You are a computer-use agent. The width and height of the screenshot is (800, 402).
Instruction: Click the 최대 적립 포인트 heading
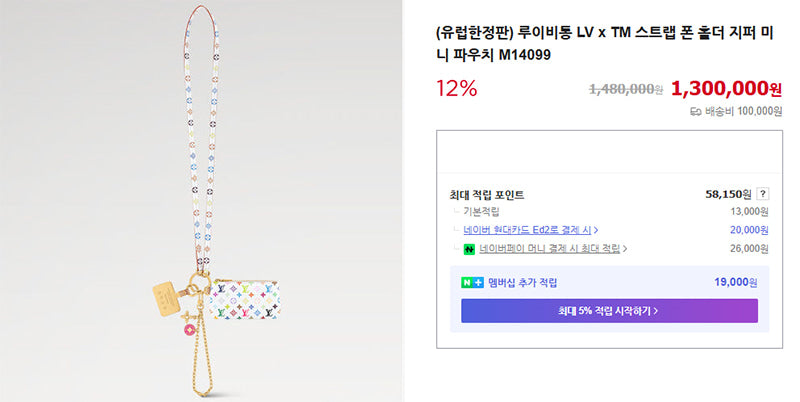[x=487, y=194]
